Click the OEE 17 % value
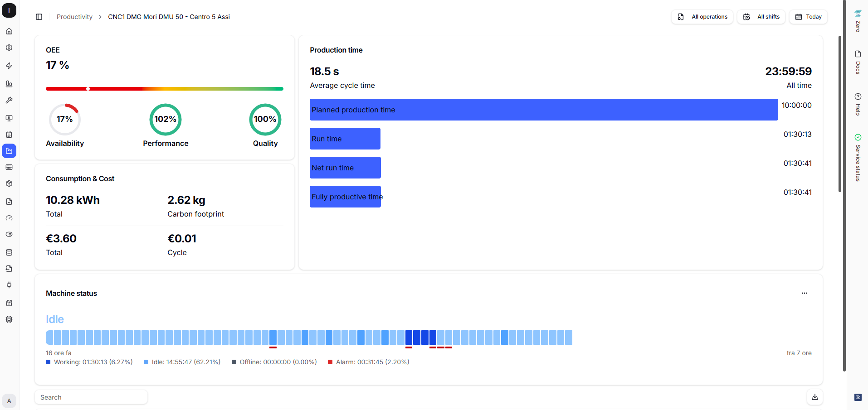868x410 pixels. point(58,65)
